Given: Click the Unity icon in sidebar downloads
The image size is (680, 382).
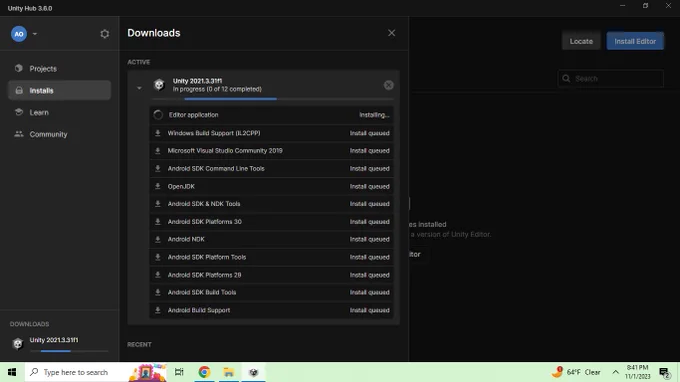Looking at the screenshot, I should [x=18, y=344].
